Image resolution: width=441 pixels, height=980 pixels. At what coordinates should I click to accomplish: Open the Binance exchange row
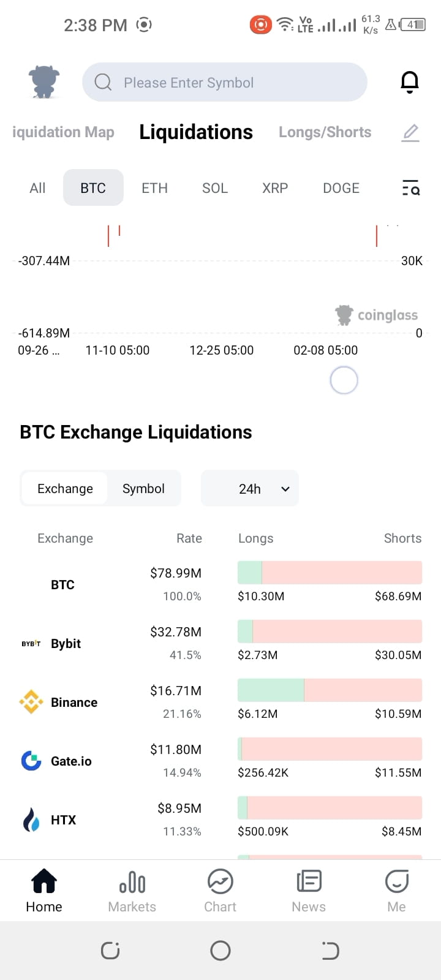(221, 702)
